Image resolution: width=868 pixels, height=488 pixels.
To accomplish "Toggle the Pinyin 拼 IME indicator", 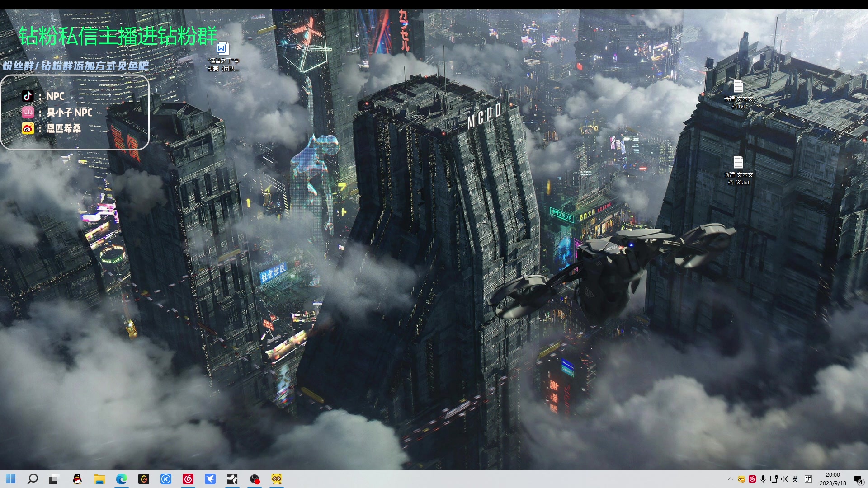I will 808,479.
